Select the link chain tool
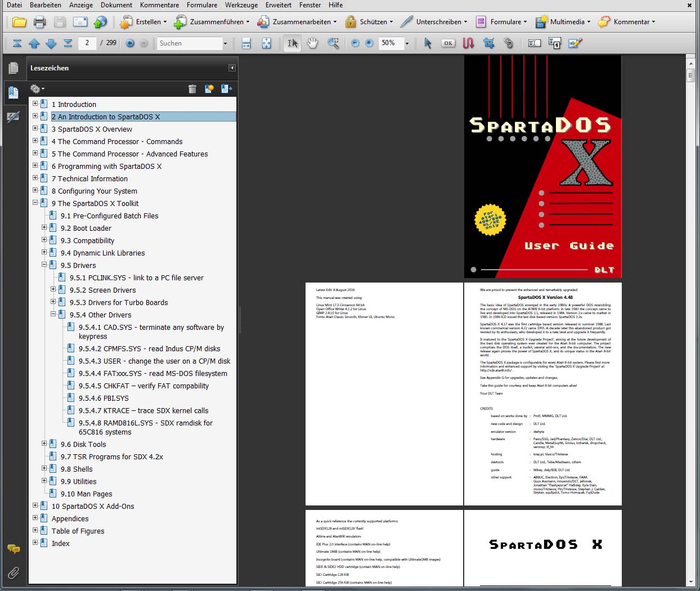700x591 pixels. 509,43
